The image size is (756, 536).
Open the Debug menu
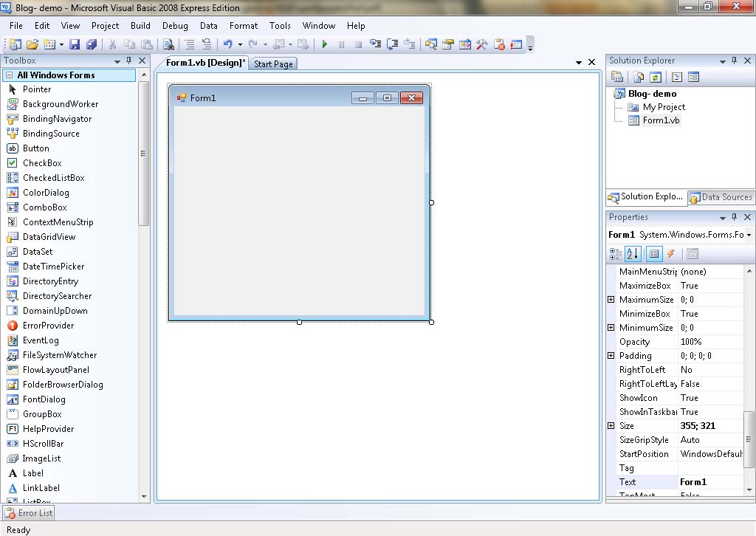[175, 25]
